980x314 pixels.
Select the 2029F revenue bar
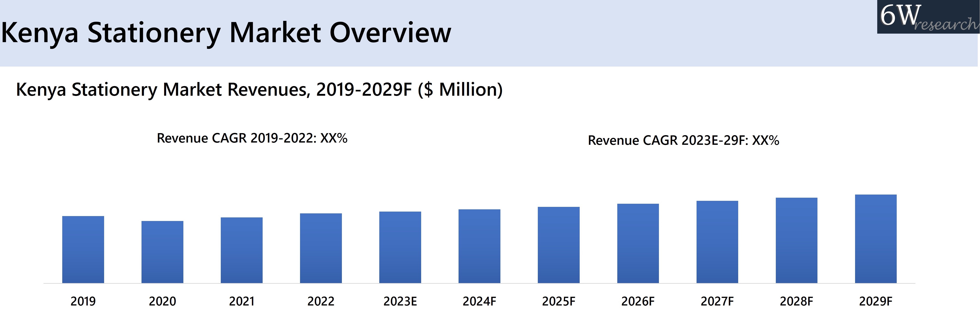876,239
